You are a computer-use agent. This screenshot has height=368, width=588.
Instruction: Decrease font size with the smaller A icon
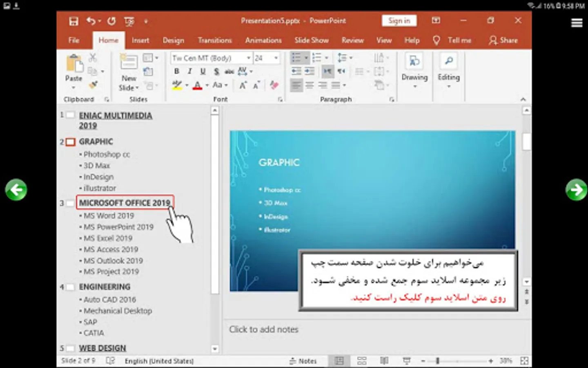click(x=256, y=85)
